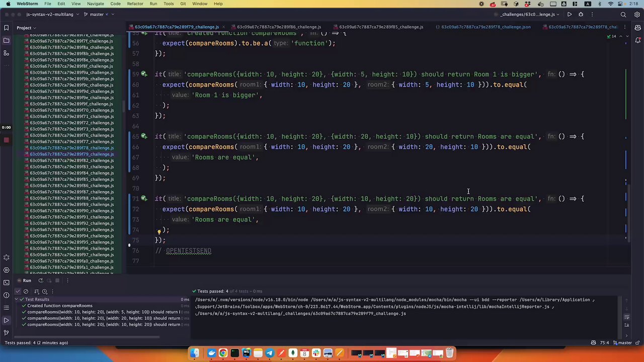
Task: Open the Terminal tool window
Action: pyautogui.click(x=6, y=283)
